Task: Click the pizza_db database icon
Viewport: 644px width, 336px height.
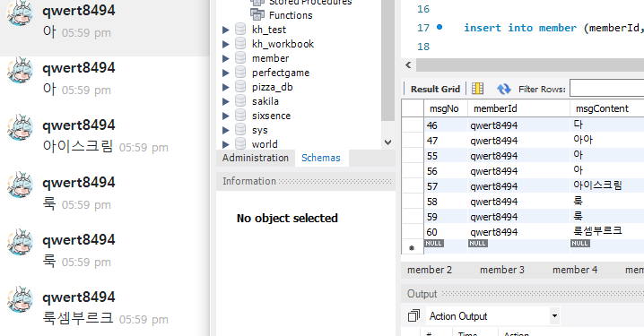Action: [240, 87]
